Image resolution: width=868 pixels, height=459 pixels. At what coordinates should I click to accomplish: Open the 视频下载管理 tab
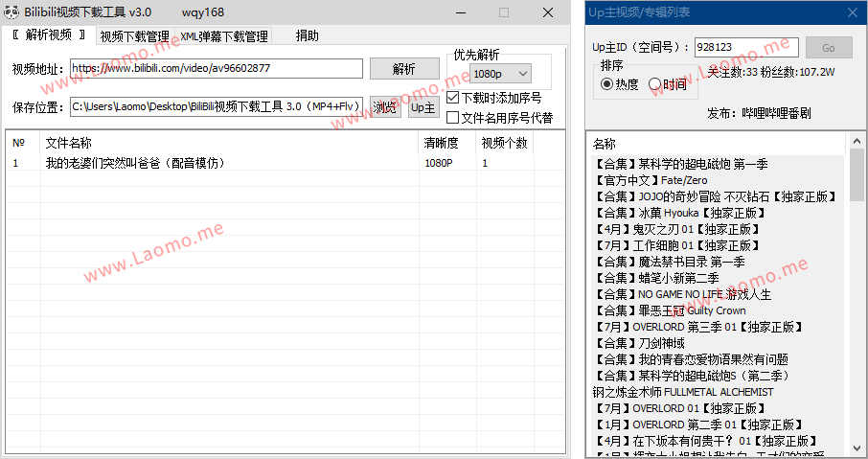[x=134, y=36]
